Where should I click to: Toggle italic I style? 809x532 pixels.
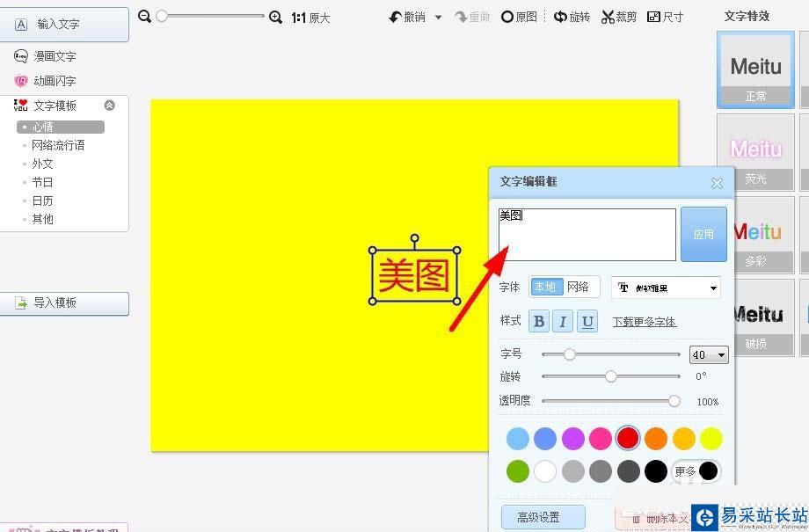point(563,322)
